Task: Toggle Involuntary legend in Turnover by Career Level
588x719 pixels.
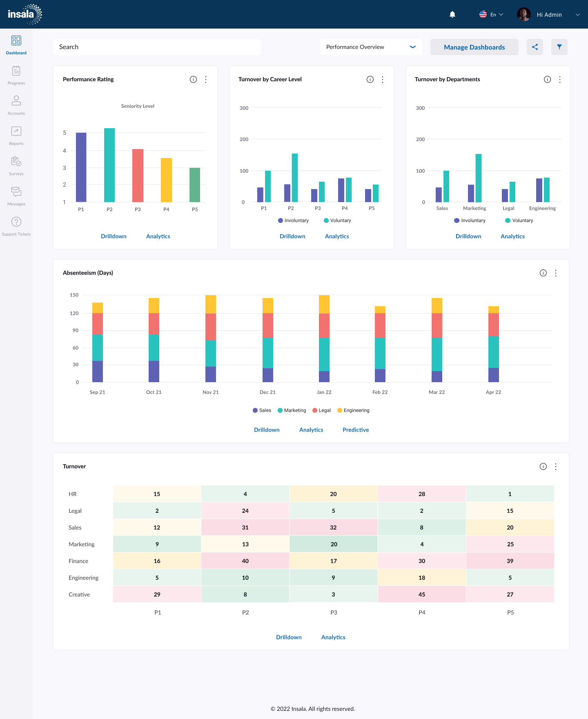Action: coord(293,220)
